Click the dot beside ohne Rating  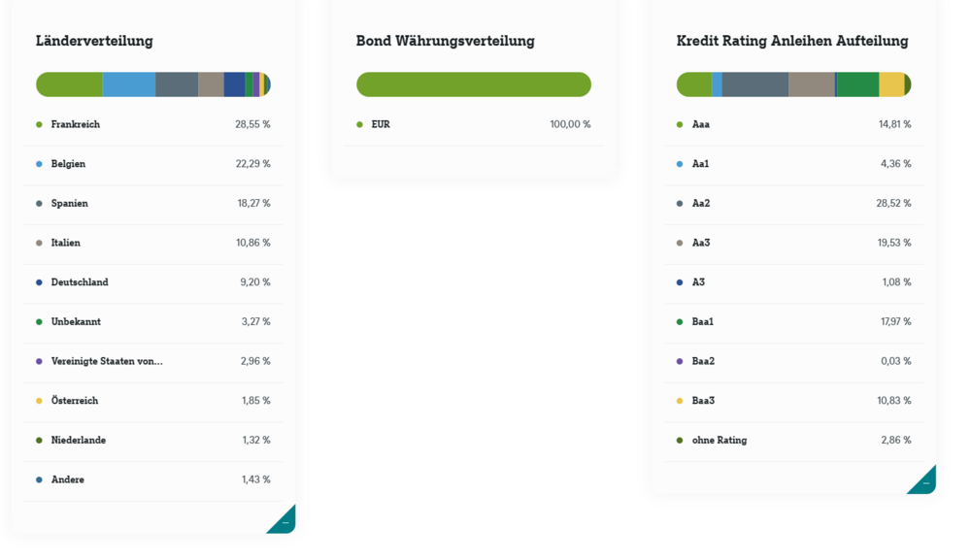coord(680,441)
